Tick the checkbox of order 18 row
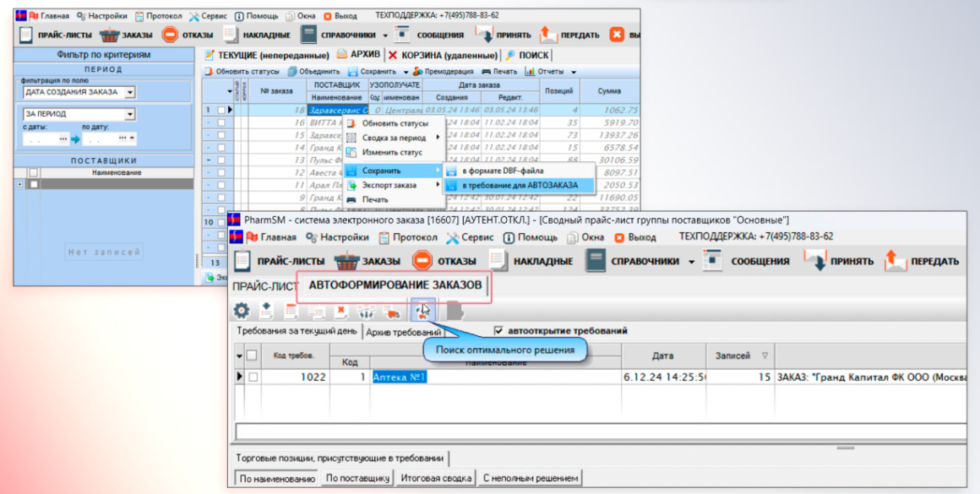 (x=221, y=110)
